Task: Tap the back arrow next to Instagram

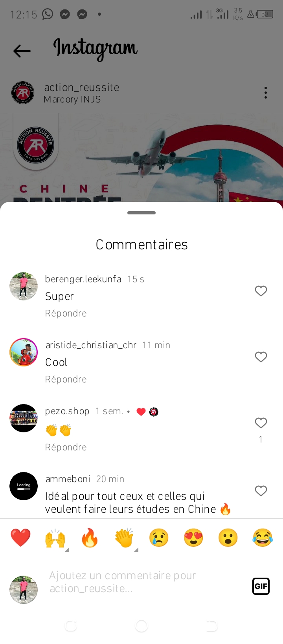Action: click(x=22, y=51)
